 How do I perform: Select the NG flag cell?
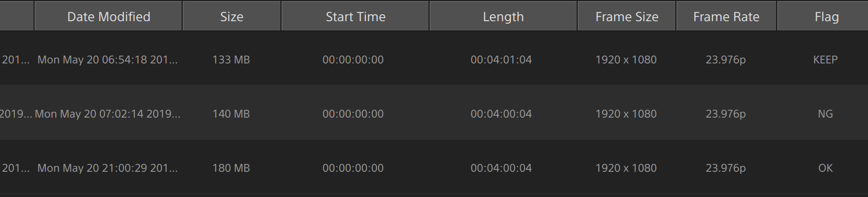coord(825,114)
